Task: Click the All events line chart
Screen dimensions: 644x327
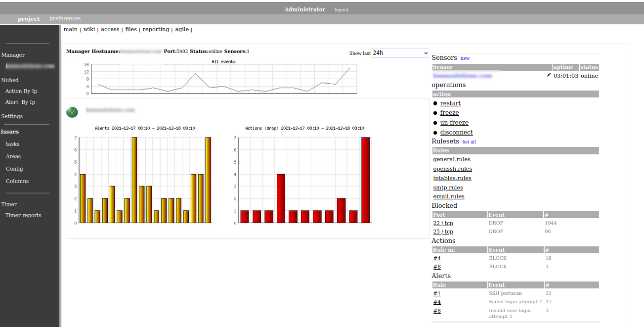Action: pos(223,79)
